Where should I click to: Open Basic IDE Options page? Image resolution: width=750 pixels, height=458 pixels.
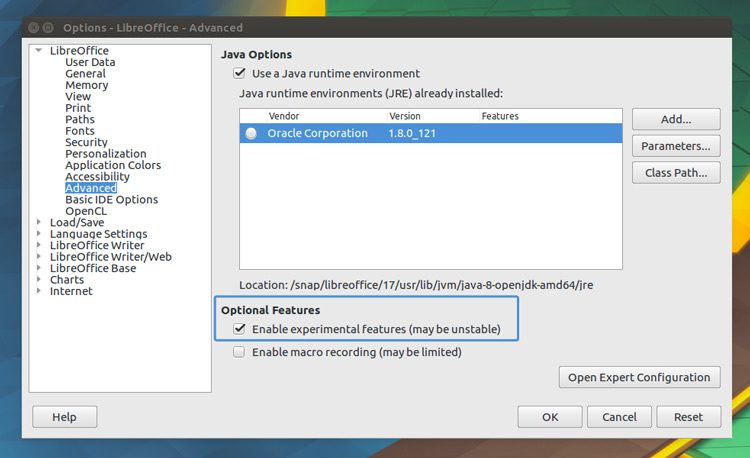click(111, 200)
